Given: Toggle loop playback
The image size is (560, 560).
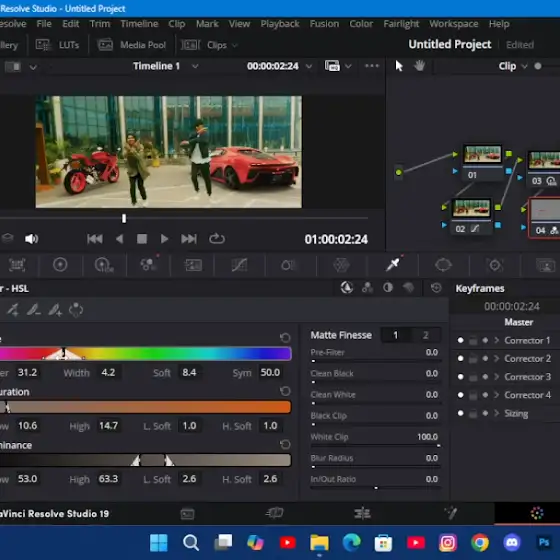Looking at the screenshot, I should (x=216, y=239).
